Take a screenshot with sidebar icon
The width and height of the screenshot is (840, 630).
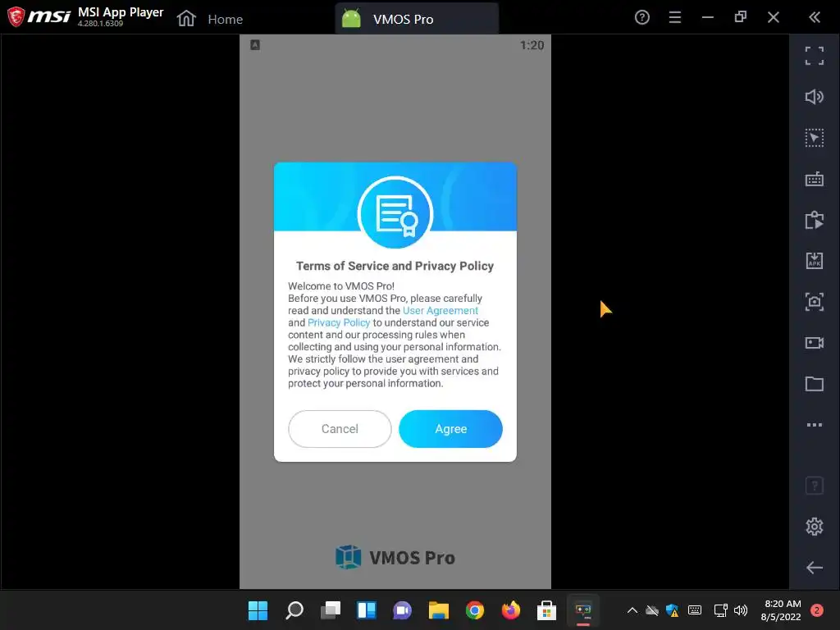pyautogui.click(x=815, y=302)
